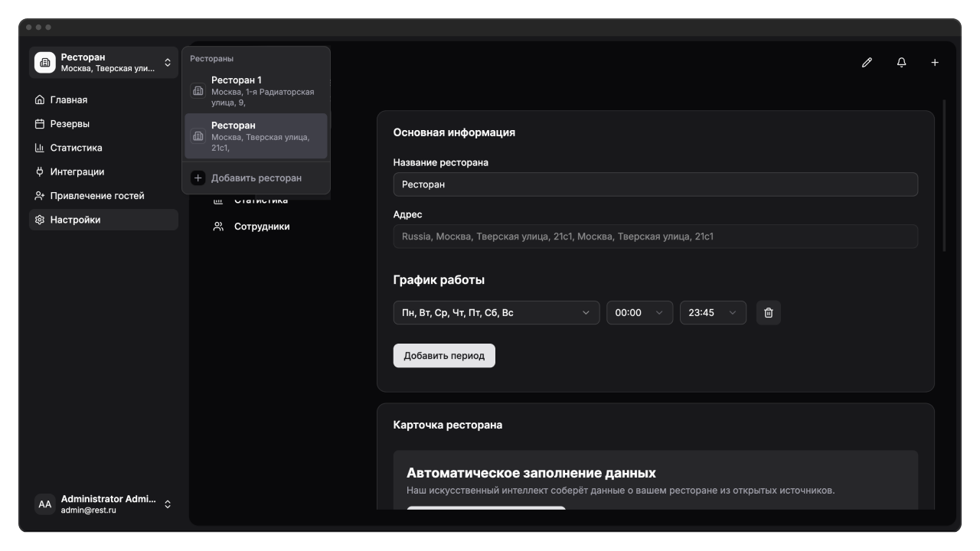Click the plus icon in top right

[x=935, y=63]
